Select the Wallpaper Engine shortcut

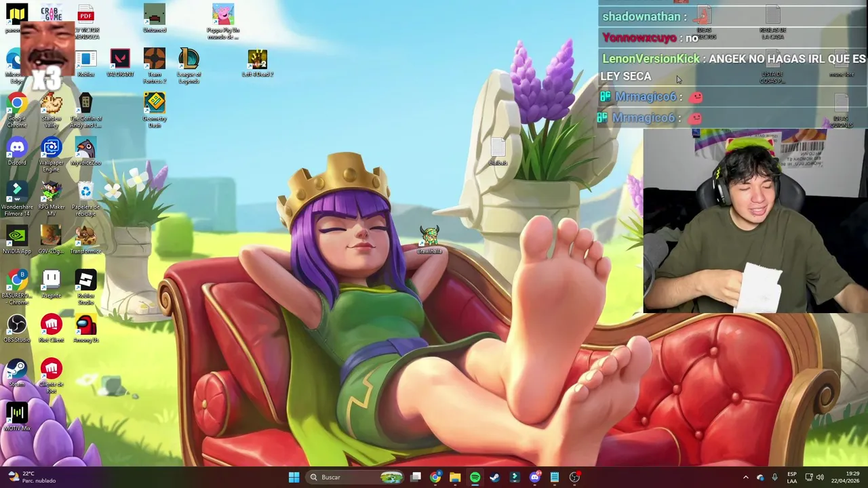tap(52, 155)
